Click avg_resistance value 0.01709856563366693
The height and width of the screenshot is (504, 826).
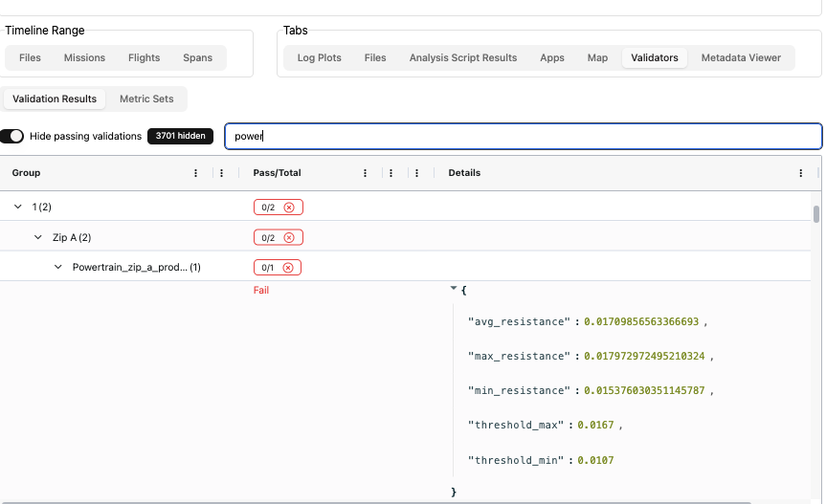(x=641, y=322)
